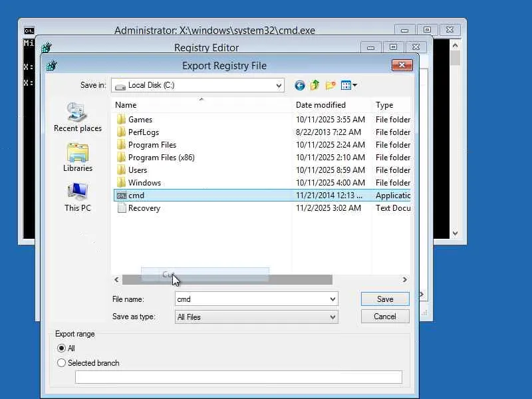Click into the File name field
The height and width of the screenshot is (399, 532).
(x=252, y=299)
